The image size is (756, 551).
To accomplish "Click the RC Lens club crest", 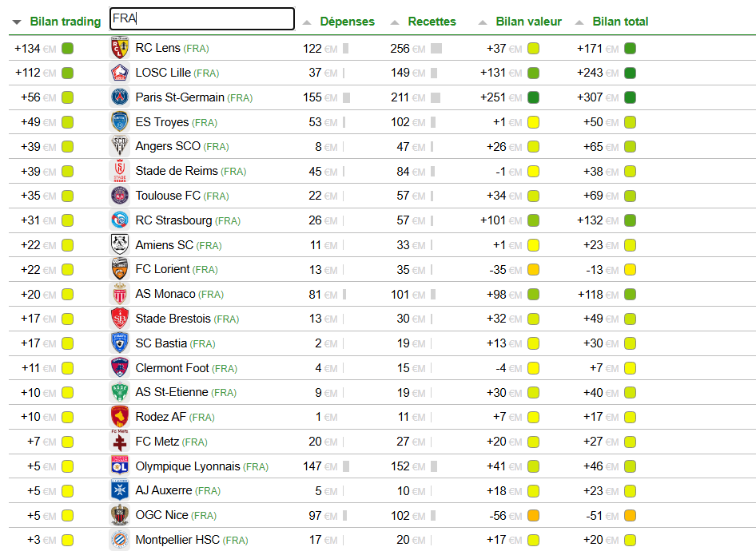I will [120, 48].
